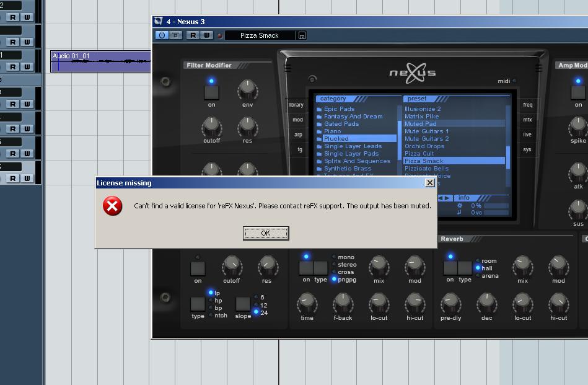This screenshot has height=385, width=588.
Task: Click the red error icon in dialog
Action: tap(113, 206)
